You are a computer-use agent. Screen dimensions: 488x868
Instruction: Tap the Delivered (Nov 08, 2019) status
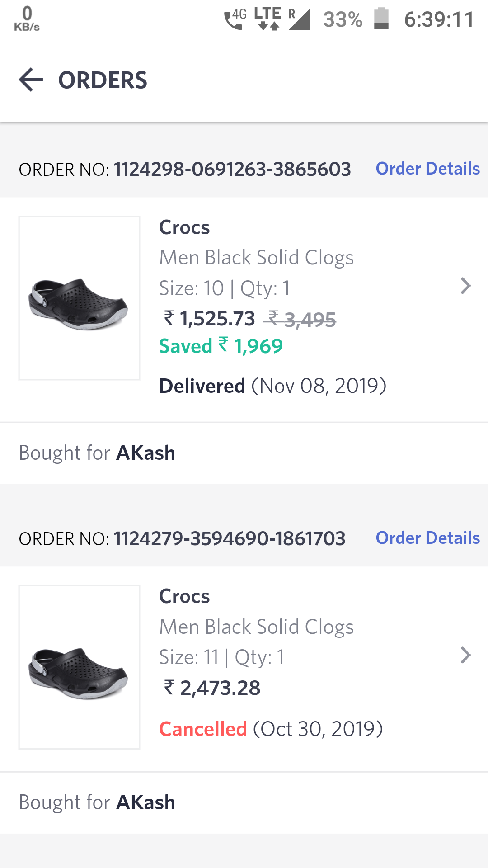272,386
